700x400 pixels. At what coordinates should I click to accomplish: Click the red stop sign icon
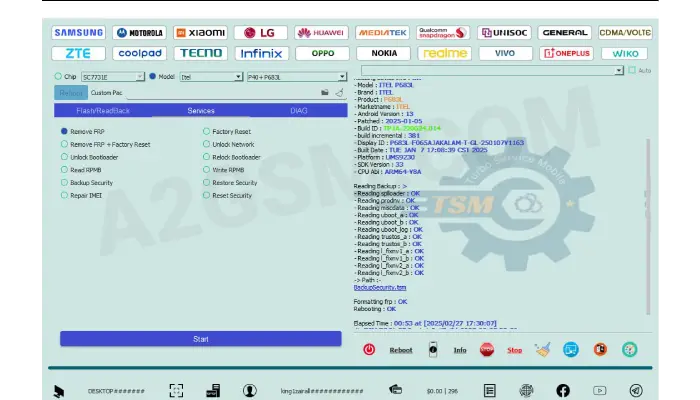point(487,350)
